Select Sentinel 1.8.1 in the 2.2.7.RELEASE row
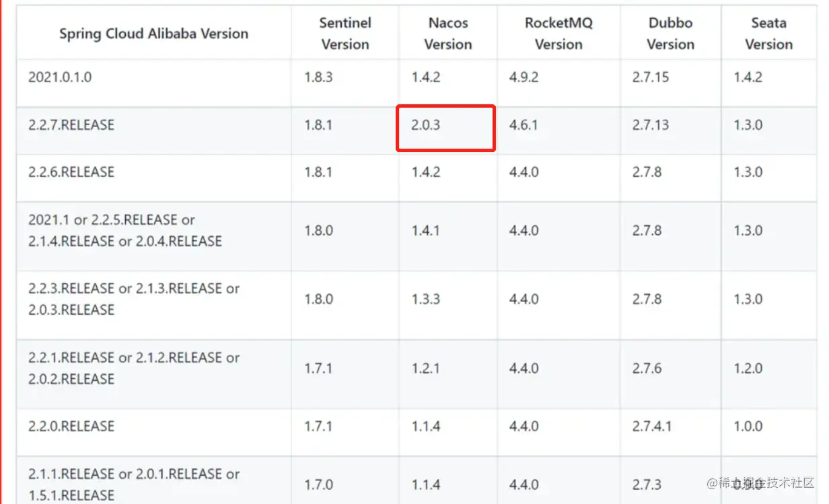The image size is (829, 504). point(345,131)
